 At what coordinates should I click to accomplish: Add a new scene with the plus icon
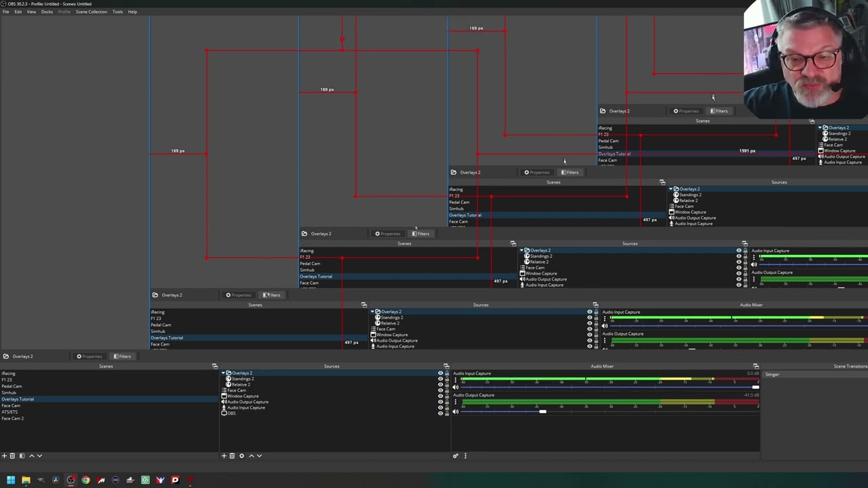click(x=4, y=456)
